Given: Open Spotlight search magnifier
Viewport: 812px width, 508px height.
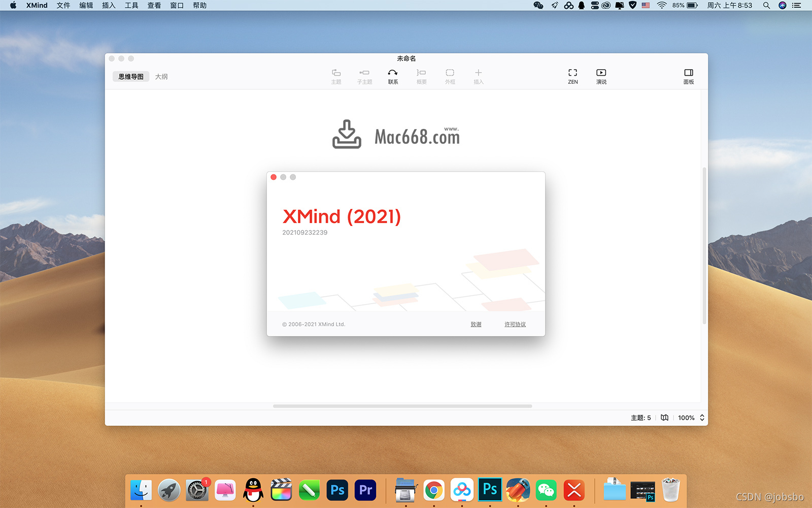Looking at the screenshot, I should (767, 5).
